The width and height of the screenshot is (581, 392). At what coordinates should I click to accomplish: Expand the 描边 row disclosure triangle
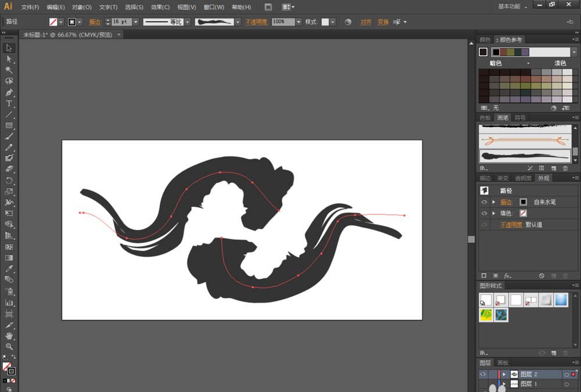[493, 202]
